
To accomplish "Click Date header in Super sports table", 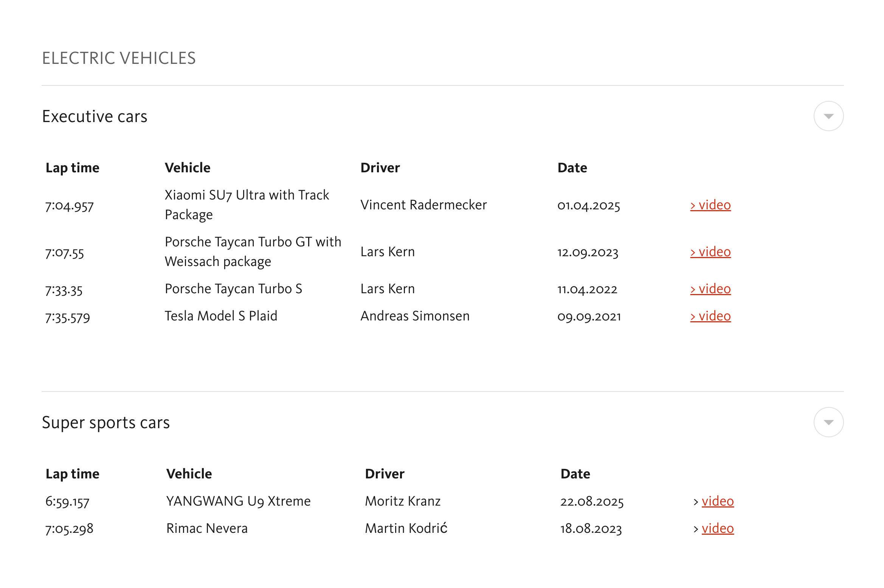I will coord(575,474).
